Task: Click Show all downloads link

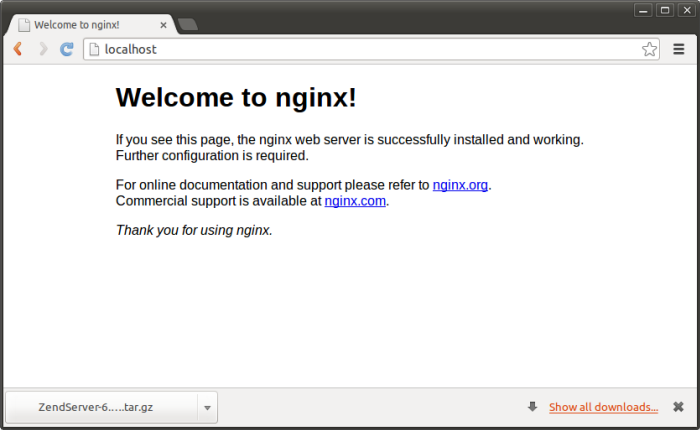Action: pos(603,407)
